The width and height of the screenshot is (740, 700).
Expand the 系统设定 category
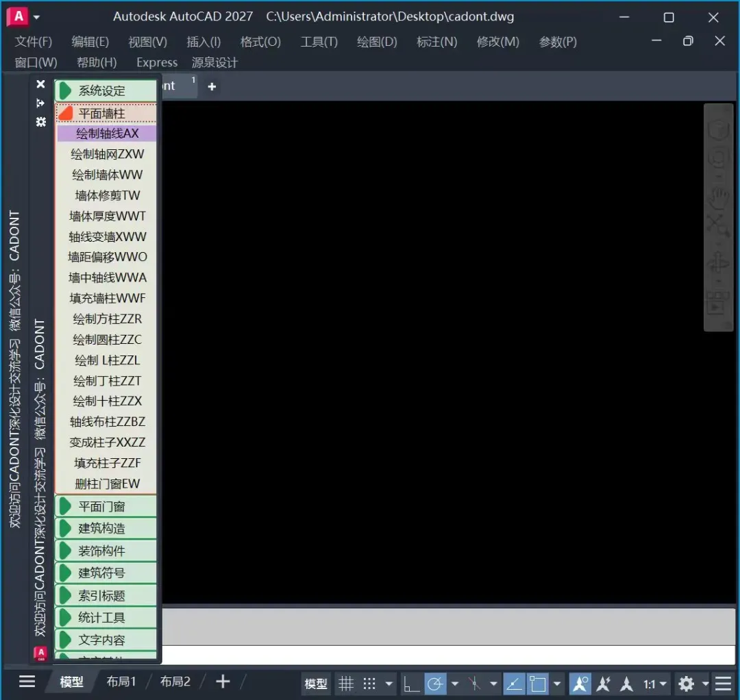(106, 90)
